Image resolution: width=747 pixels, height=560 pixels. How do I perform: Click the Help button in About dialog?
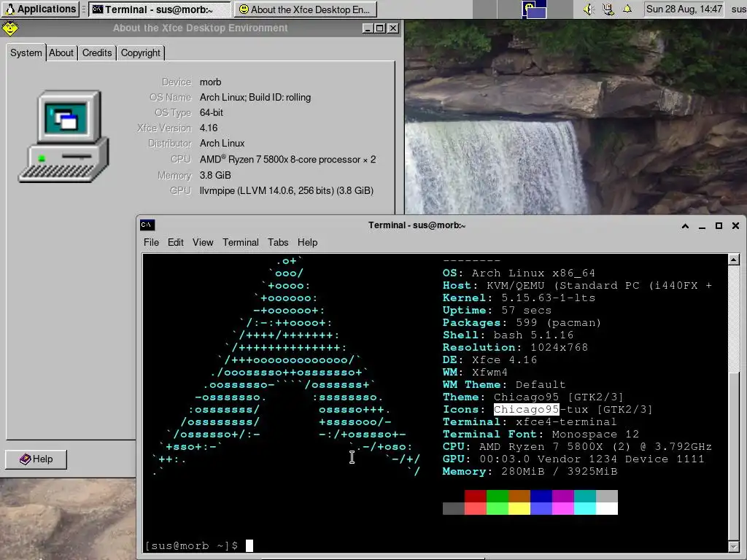(x=36, y=459)
